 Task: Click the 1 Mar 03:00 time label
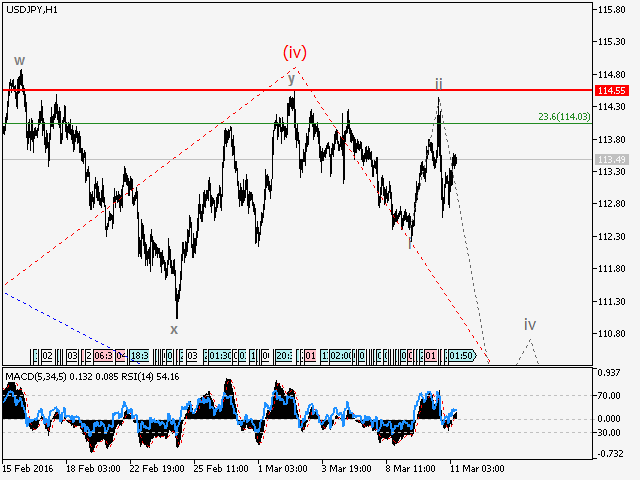pos(282,469)
